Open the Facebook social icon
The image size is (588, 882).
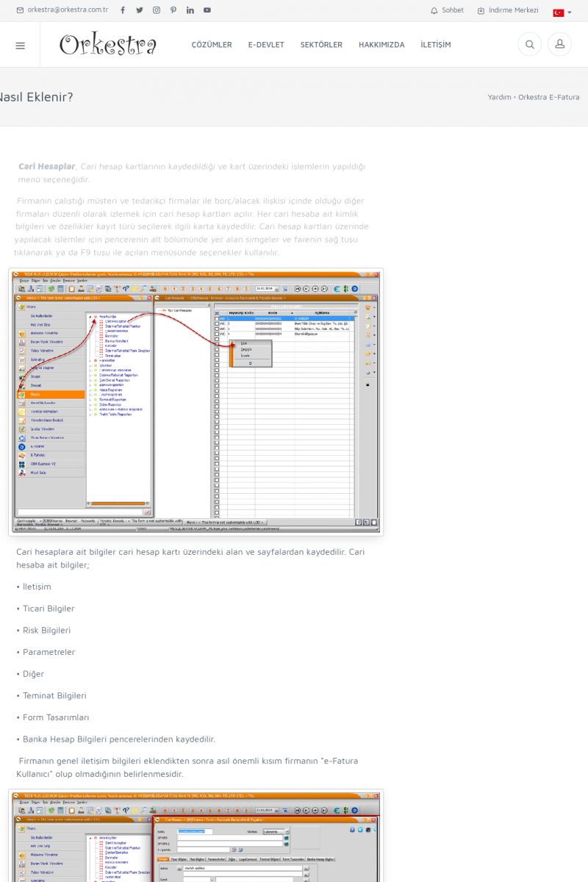(x=122, y=10)
